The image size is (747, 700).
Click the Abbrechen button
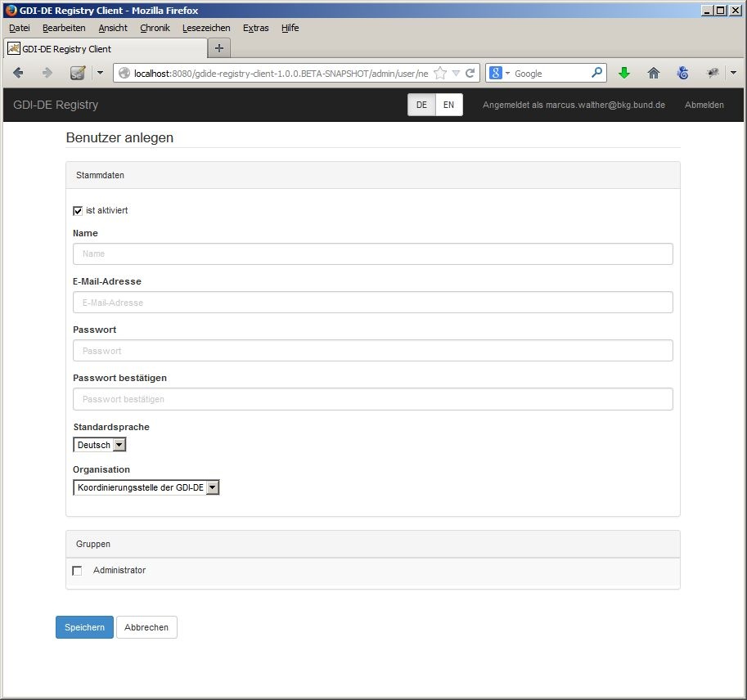click(146, 627)
